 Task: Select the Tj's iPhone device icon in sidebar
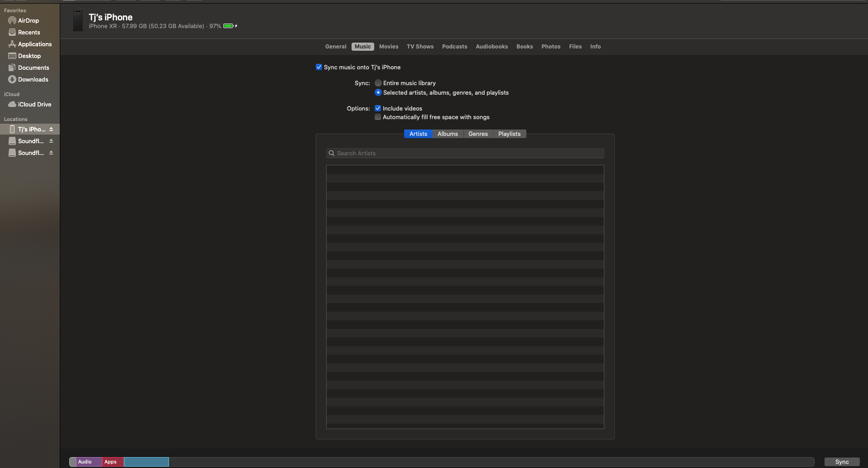pyautogui.click(x=12, y=129)
